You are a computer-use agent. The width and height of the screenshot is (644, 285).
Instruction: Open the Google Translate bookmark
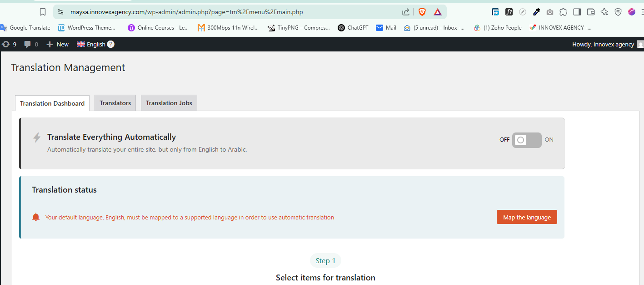(25, 28)
